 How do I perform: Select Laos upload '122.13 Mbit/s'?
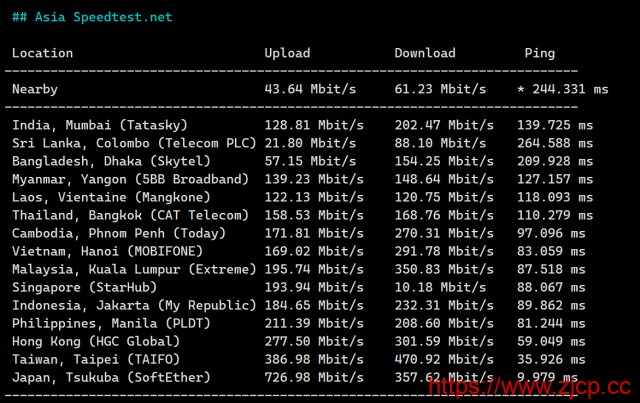[314, 197]
